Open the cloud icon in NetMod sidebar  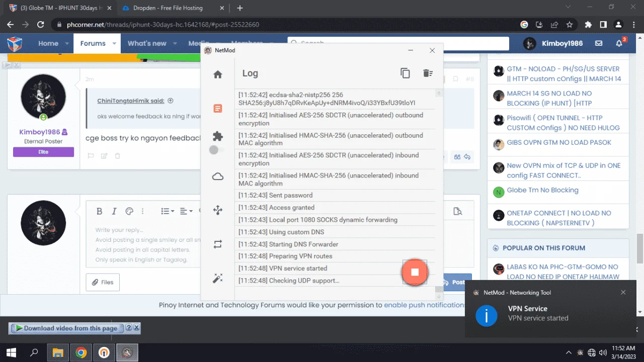218,176
